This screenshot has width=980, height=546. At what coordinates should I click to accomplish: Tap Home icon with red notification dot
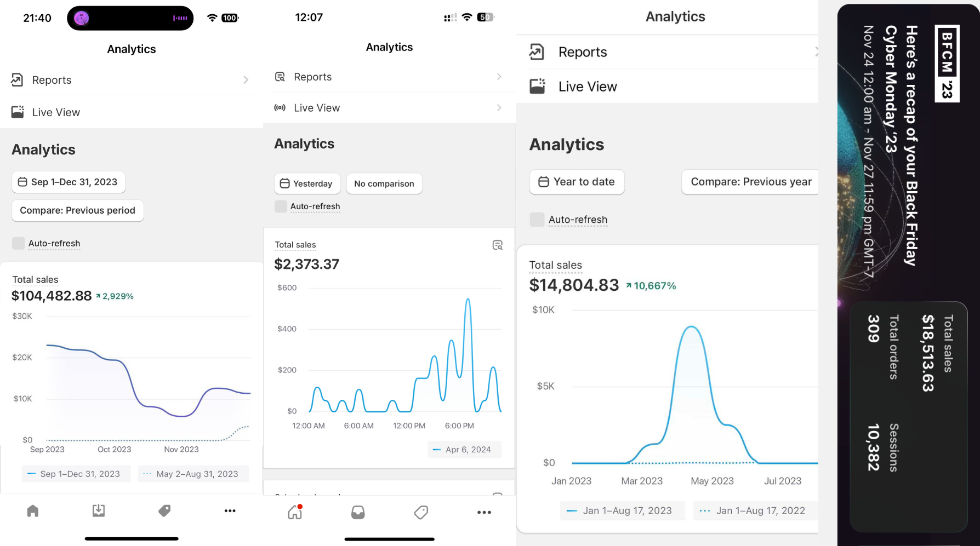pyautogui.click(x=295, y=512)
